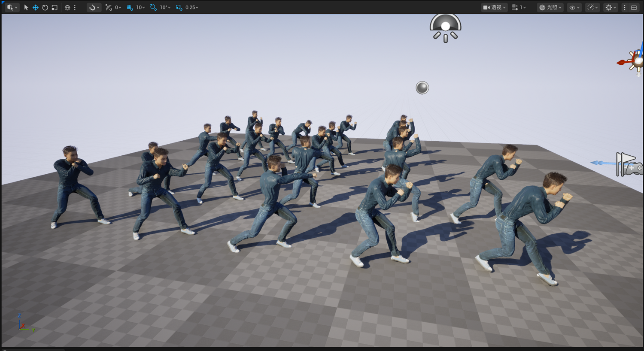Open the 10° rotation snap angle dropdown
The width and height of the screenshot is (644, 351).
[165, 7]
